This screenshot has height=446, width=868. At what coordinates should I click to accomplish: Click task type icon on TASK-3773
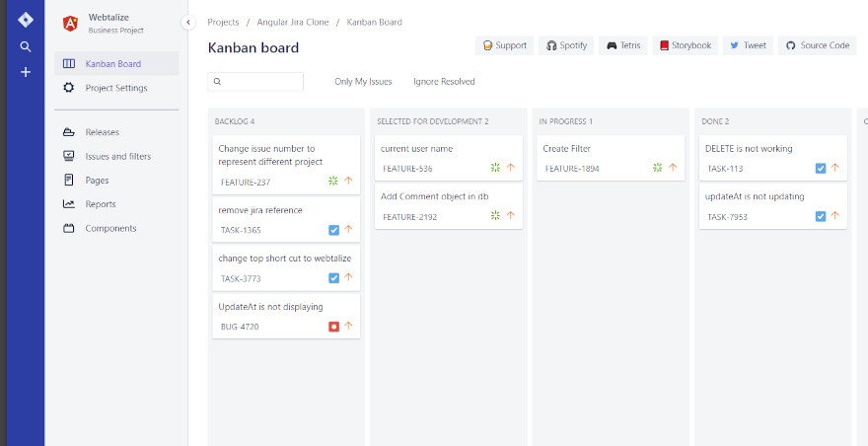[x=333, y=278]
